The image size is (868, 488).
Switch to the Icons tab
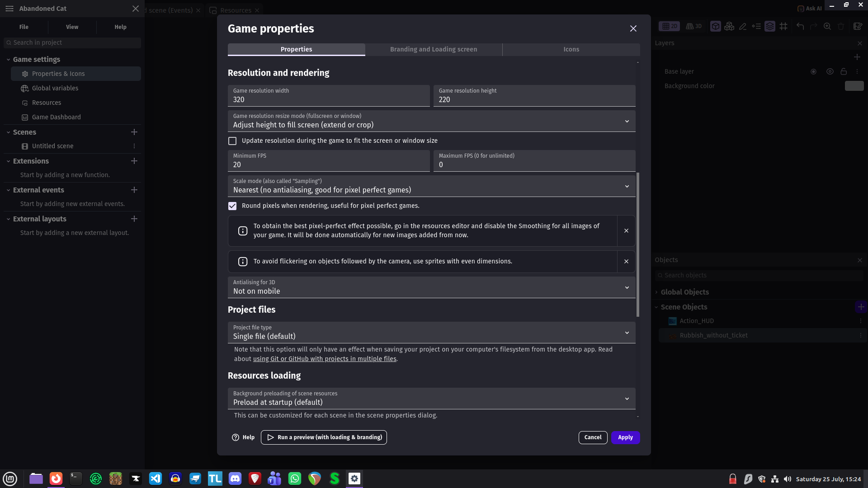pyautogui.click(x=571, y=49)
